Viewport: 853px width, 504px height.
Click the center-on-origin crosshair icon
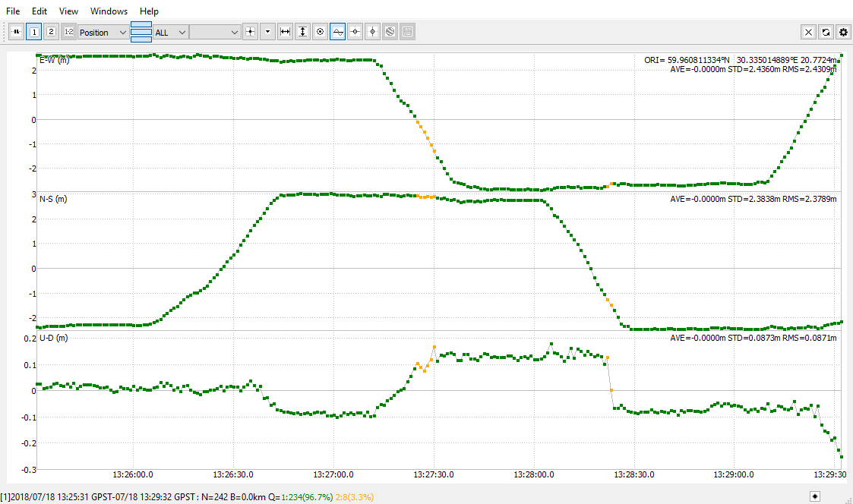pos(250,32)
